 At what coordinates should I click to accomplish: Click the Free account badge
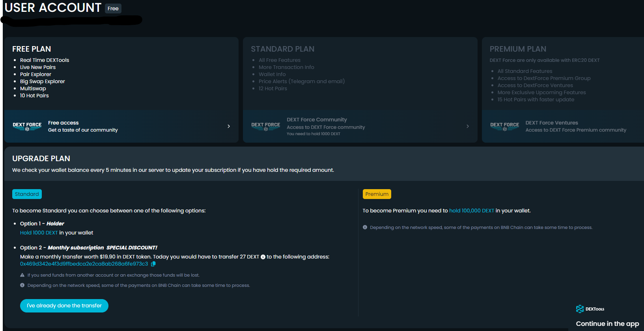(x=113, y=9)
